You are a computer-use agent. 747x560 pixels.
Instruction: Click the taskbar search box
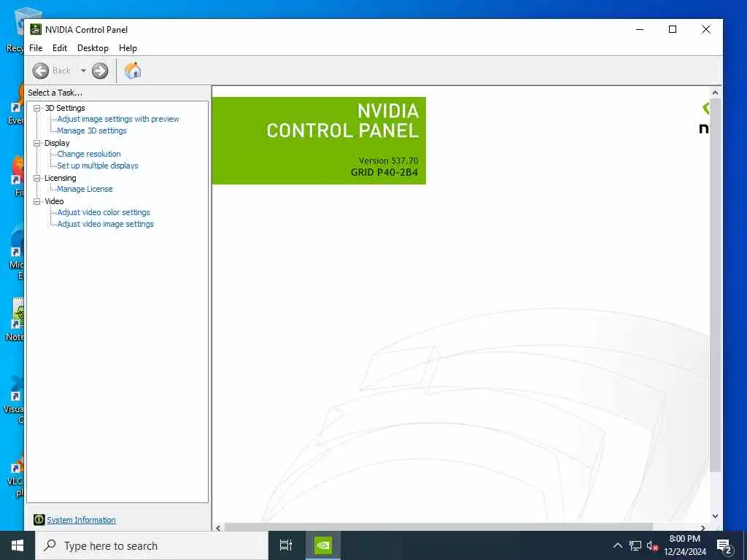tap(152, 545)
